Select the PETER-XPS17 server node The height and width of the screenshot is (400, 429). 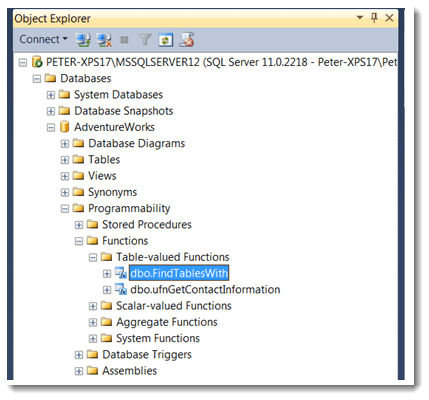[x=221, y=62]
